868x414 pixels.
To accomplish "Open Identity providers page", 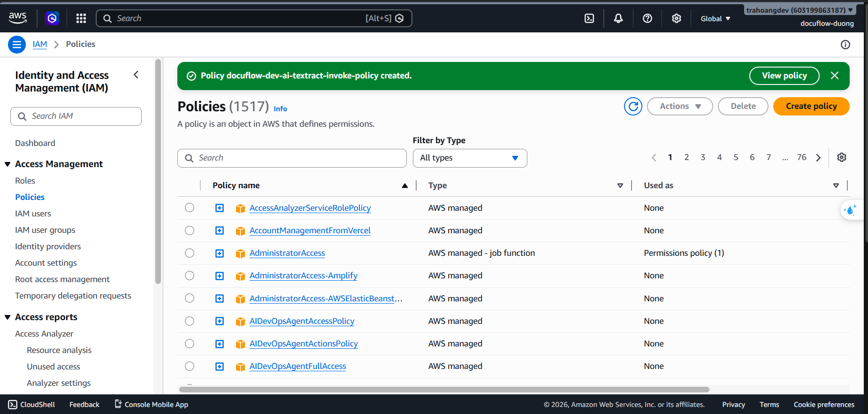I will [48, 246].
